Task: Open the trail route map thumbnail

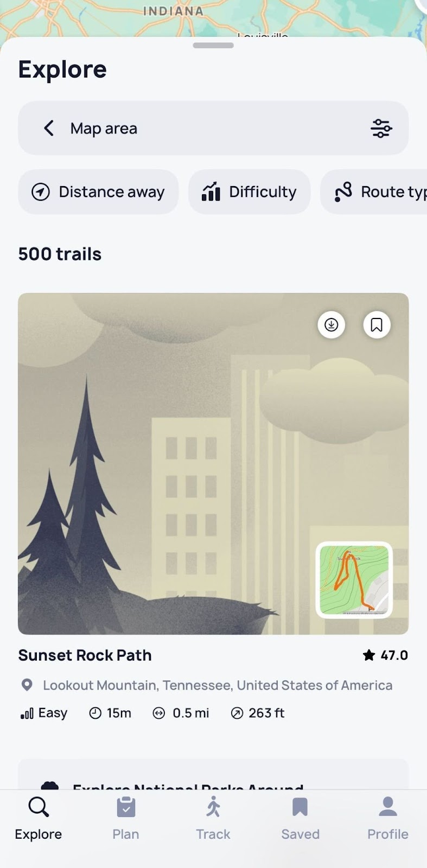Action: tap(354, 580)
